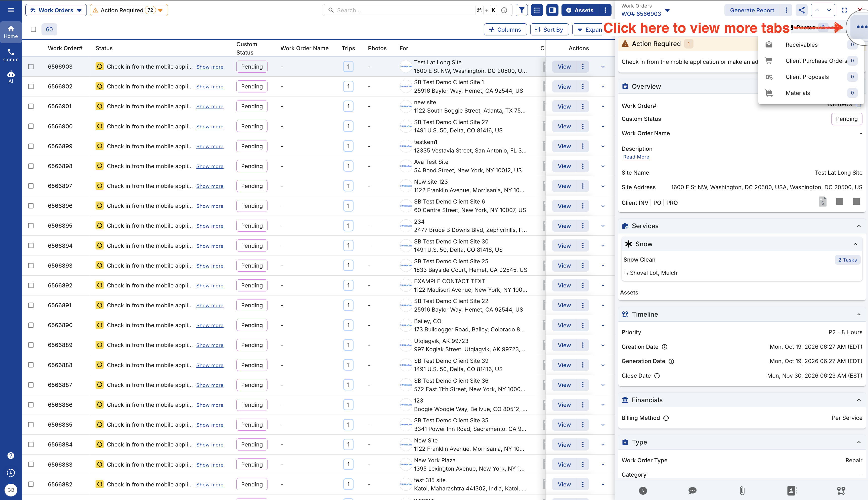This screenshot has width=868, height=500.
Task: Toggle the select-all checkbox
Action: (33, 29)
